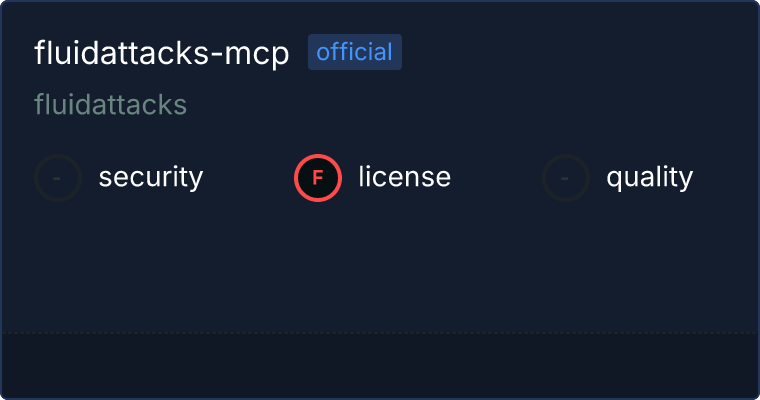This screenshot has height=400, width=760.
Task: Click the empty quality grade circle
Action: point(566,178)
